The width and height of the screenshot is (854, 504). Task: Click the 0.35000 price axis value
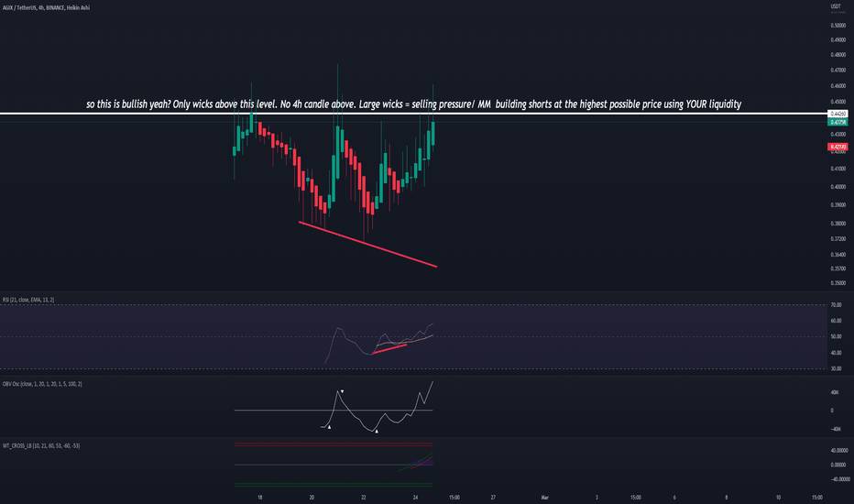tap(838, 283)
